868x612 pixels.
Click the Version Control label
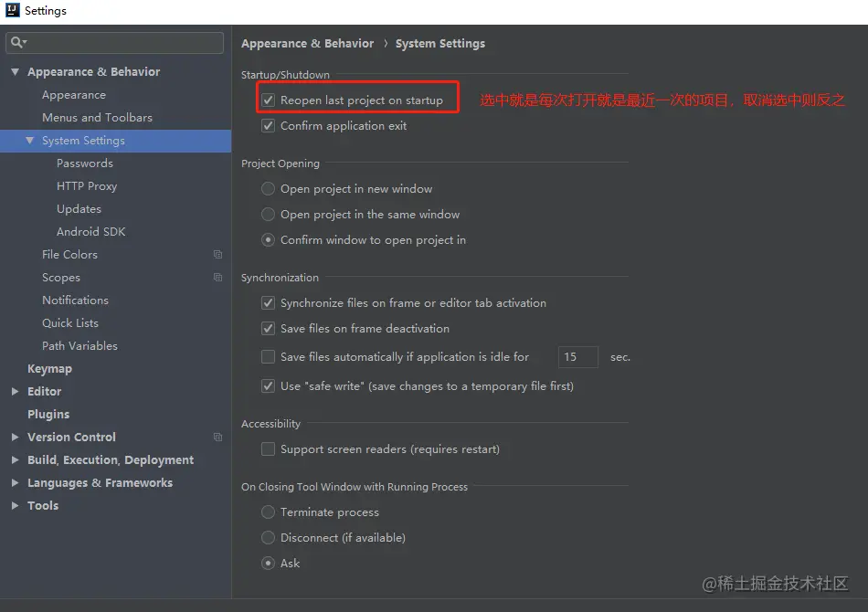point(71,438)
